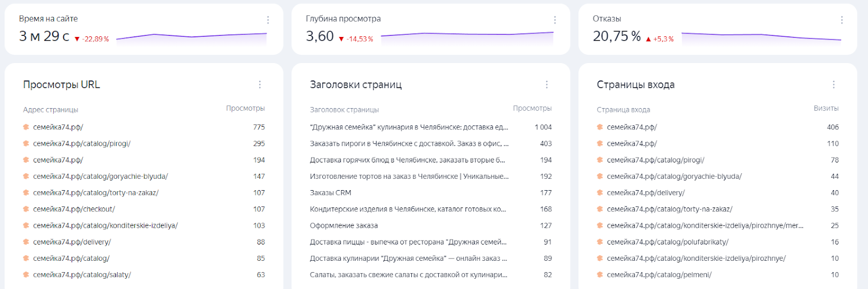The image size is (868, 289).
Task: Click the Отказы trend line chart
Action: point(761,37)
